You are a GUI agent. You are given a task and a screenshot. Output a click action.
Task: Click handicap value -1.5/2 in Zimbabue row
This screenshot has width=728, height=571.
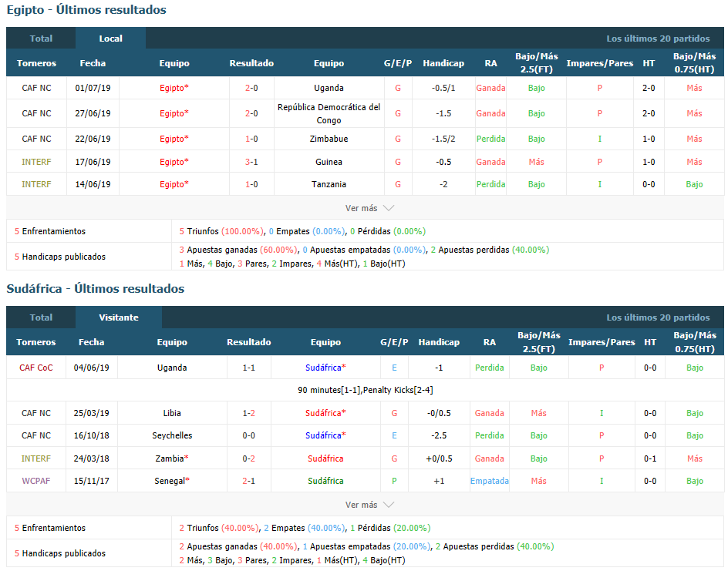point(443,139)
